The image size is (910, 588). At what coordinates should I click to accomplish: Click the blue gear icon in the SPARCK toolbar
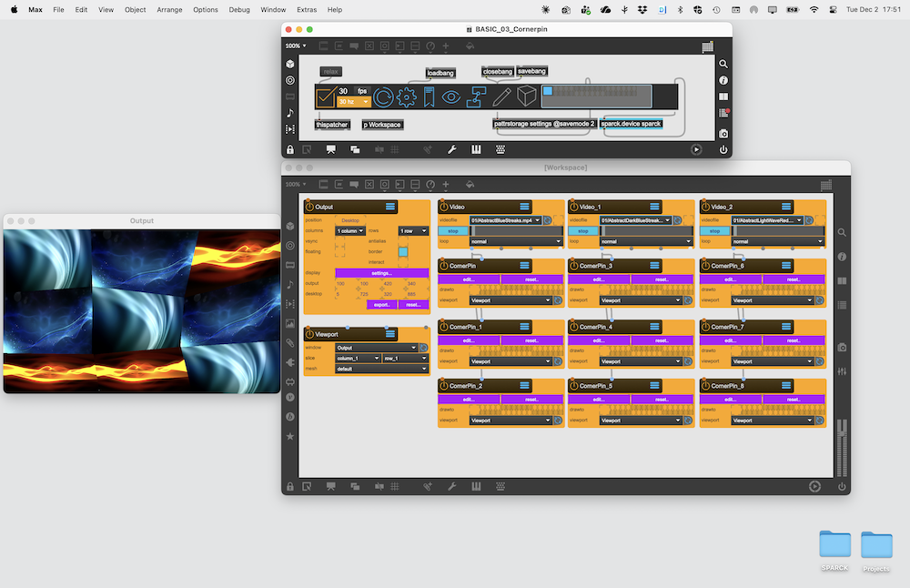(407, 96)
